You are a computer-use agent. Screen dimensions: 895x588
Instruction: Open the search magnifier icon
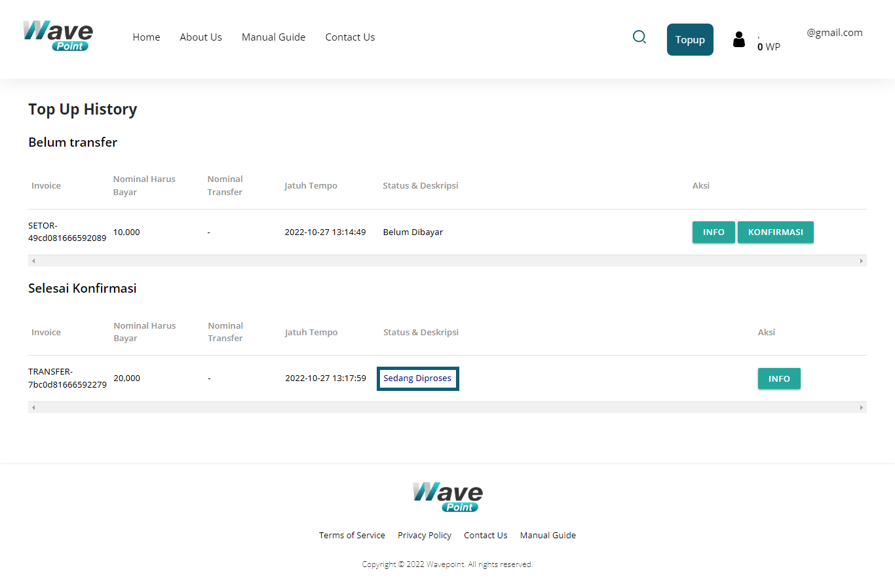(x=639, y=37)
